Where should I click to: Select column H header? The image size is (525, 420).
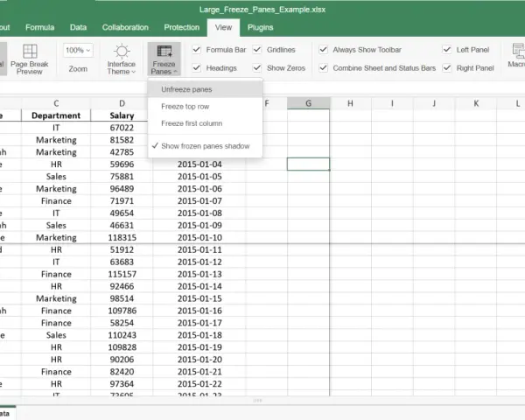[x=350, y=103]
